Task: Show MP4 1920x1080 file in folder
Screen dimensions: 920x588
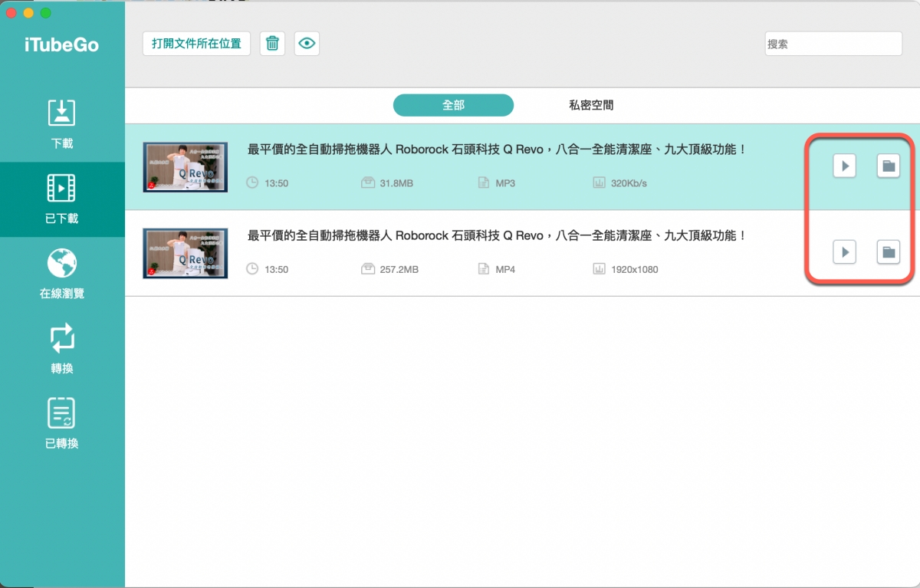Action: [x=888, y=251]
